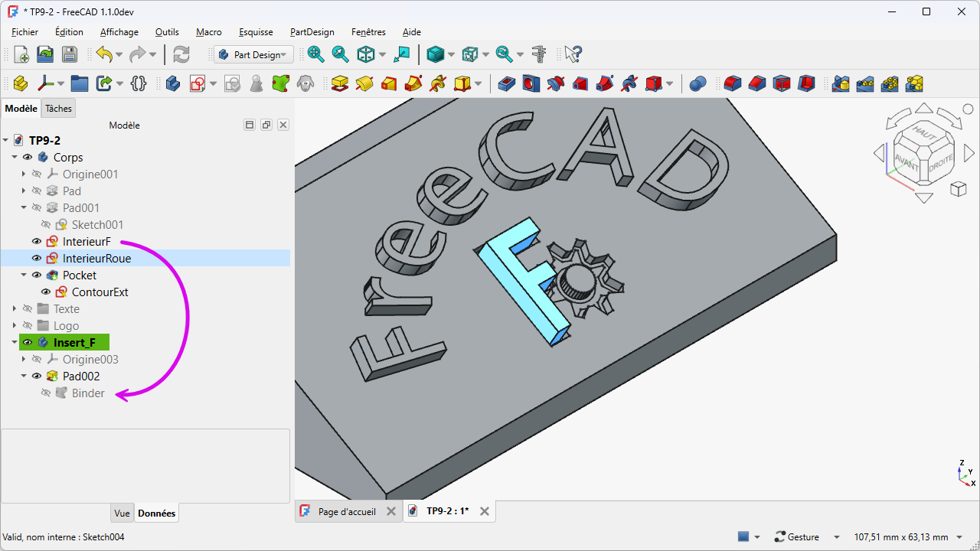Select the InterieurRoue sketch in tree
This screenshot has height=551, width=980.
click(x=96, y=259)
